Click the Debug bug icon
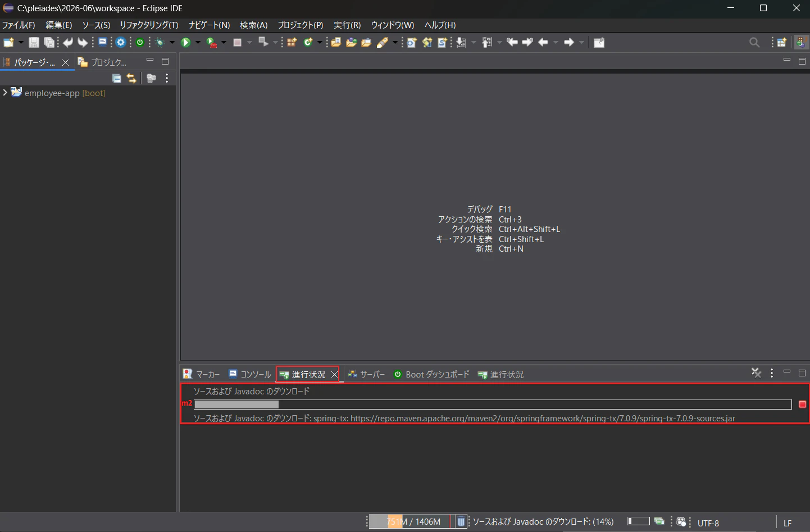This screenshot has height=532, width=810. 160,43
